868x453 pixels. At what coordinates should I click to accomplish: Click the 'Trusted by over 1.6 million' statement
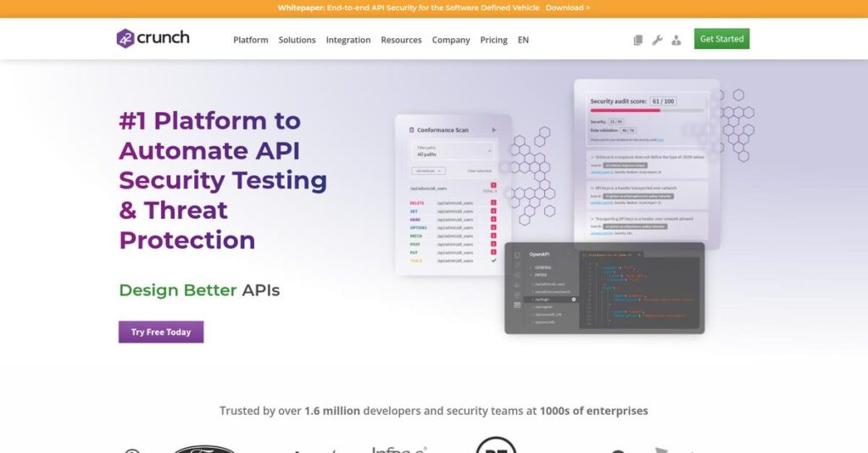[433, 411]
